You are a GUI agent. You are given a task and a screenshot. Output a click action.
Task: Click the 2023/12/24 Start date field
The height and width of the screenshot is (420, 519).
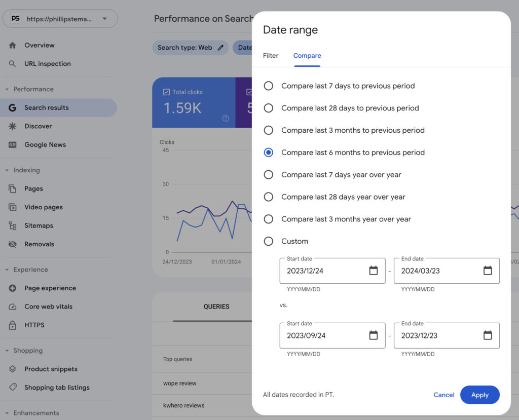[x=324, y=271]
